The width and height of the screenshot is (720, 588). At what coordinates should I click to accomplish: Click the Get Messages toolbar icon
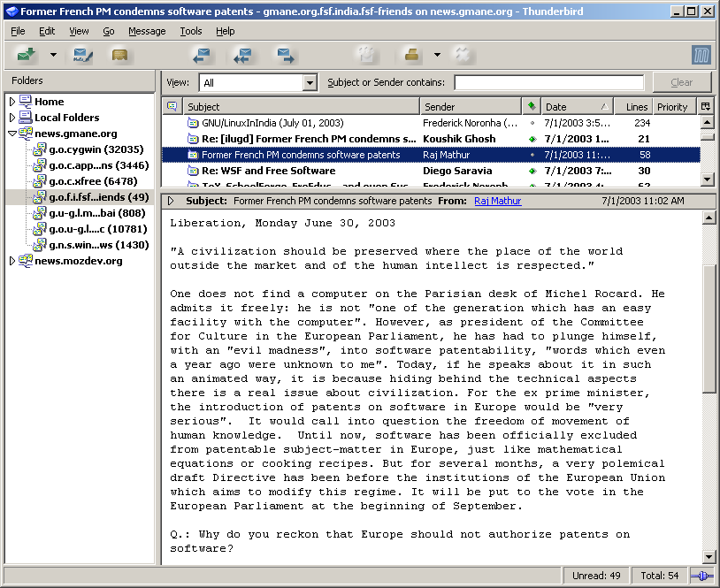[27, 55]
